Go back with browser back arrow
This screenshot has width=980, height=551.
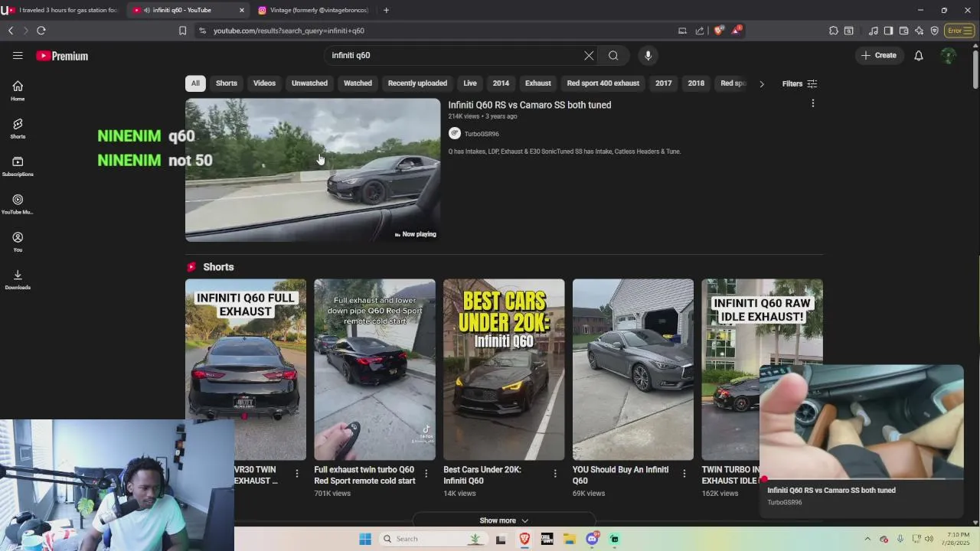click(x=11, y=31)
